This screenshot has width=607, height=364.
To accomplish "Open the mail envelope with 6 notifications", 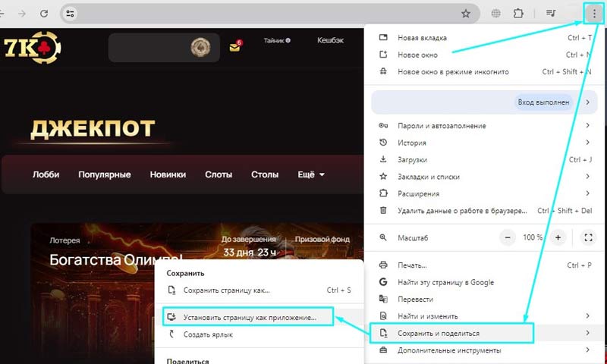I will (x=235, y=47).
